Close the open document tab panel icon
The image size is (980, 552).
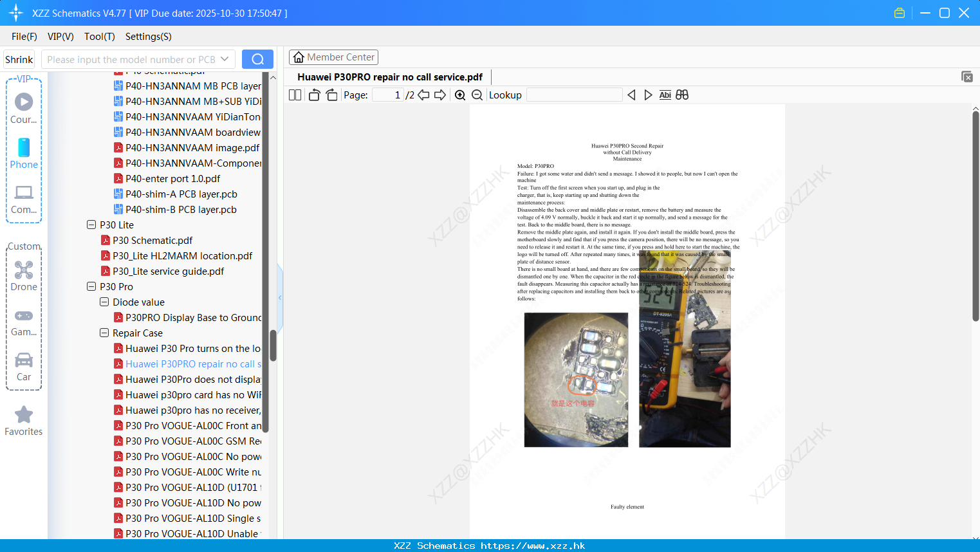tap(967, 77)
